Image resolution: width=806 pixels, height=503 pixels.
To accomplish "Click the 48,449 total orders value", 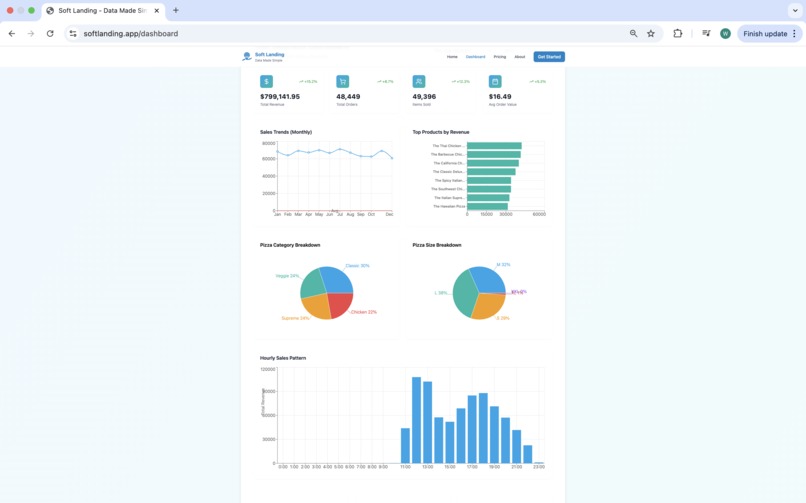I will (348, 97).
